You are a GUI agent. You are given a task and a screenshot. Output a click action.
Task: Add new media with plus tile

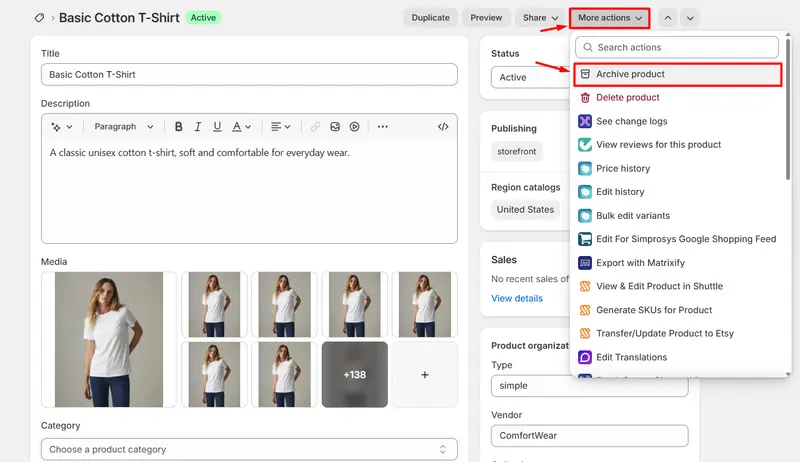(424, 375)
